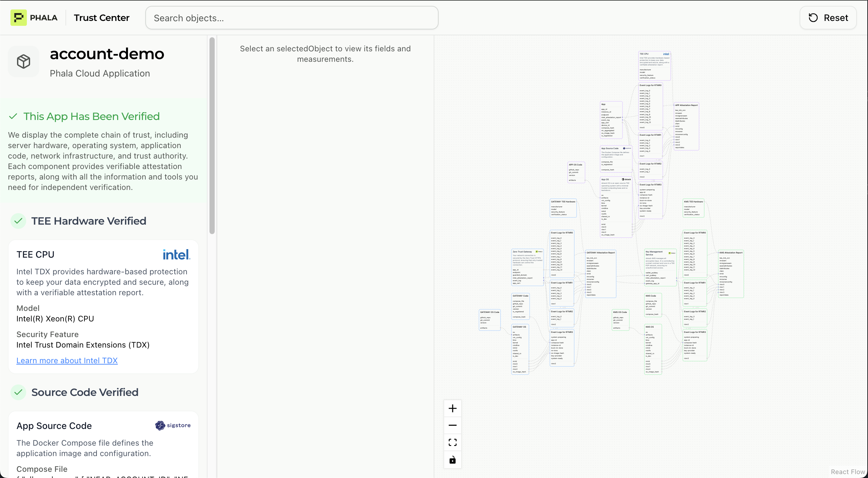Click TEE Hardware Verified green checkmark

(x=18, y=221)
